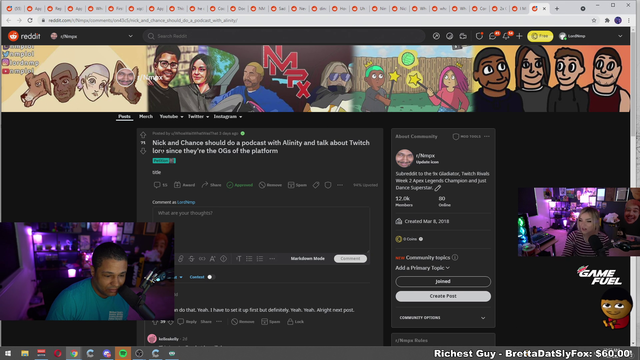Click the green Approved moderation button
Viewport: 640px width, 360px height.
240,185
